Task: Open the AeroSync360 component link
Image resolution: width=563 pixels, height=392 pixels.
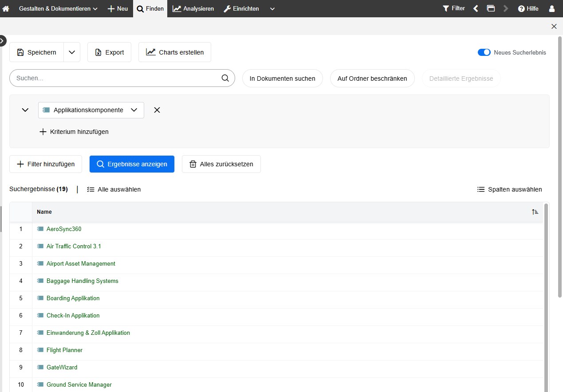Action: pyautogui.click(x=64, y=229)
